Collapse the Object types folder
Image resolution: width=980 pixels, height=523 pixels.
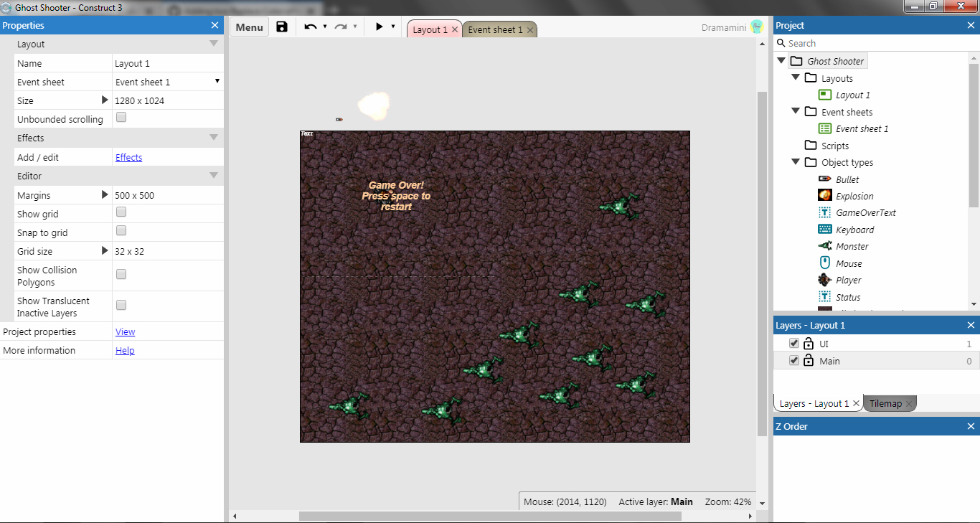tap(796, 162)
